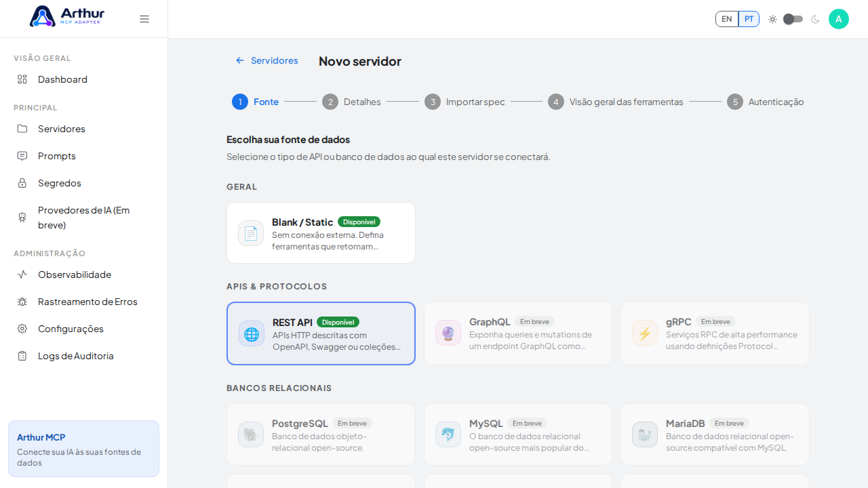Click the Disponível badge on Blank / Static
The height and width of the screenshot is (488, 868).
tap(359, 222)
